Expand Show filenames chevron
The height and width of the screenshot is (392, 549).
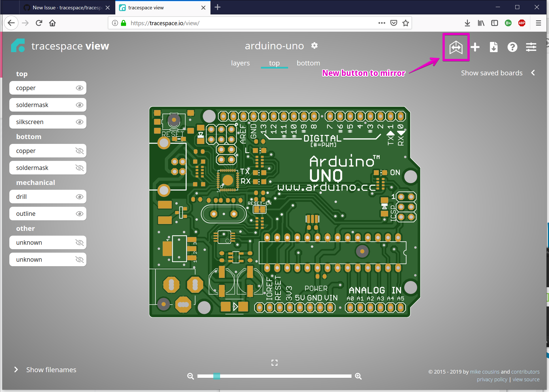pos(16,370)
